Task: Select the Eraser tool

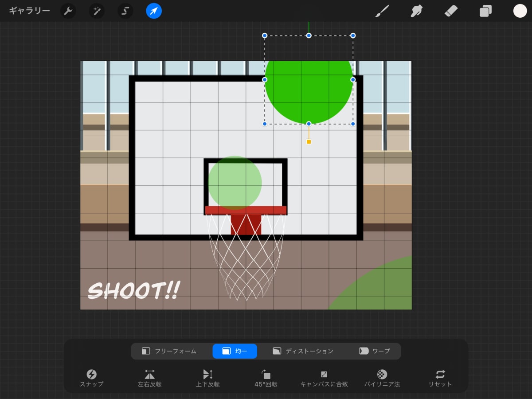Action: coord(451,11)
